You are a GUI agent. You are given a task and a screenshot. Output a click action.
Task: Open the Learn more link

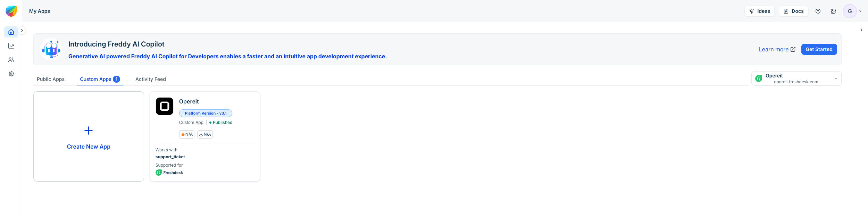point(777,49)
